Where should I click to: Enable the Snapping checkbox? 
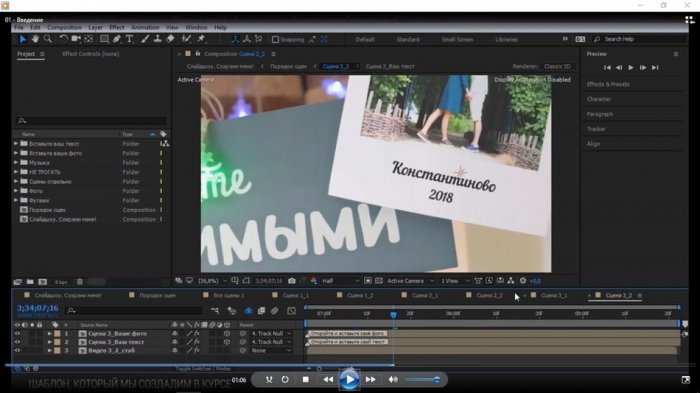(275, 40)
